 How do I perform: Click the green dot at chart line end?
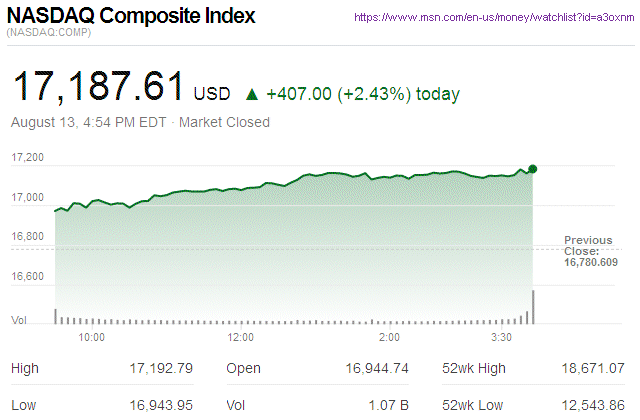pos(533,169)
